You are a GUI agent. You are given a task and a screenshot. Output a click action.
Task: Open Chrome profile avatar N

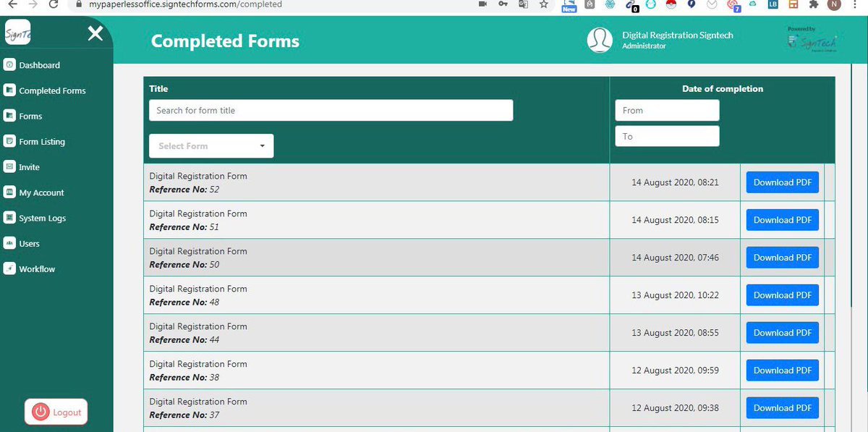point(835,4)
